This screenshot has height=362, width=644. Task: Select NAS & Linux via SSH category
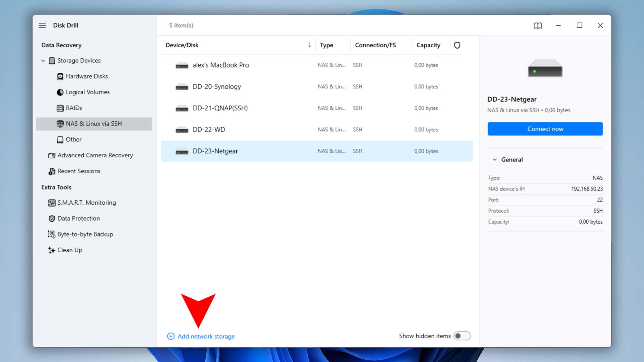[x=94, y=124]
